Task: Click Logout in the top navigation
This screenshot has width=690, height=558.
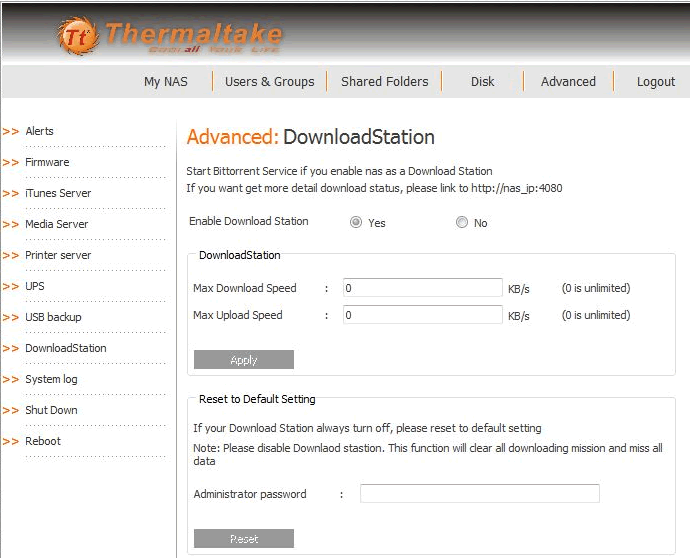Action: (x=656, y=82)
